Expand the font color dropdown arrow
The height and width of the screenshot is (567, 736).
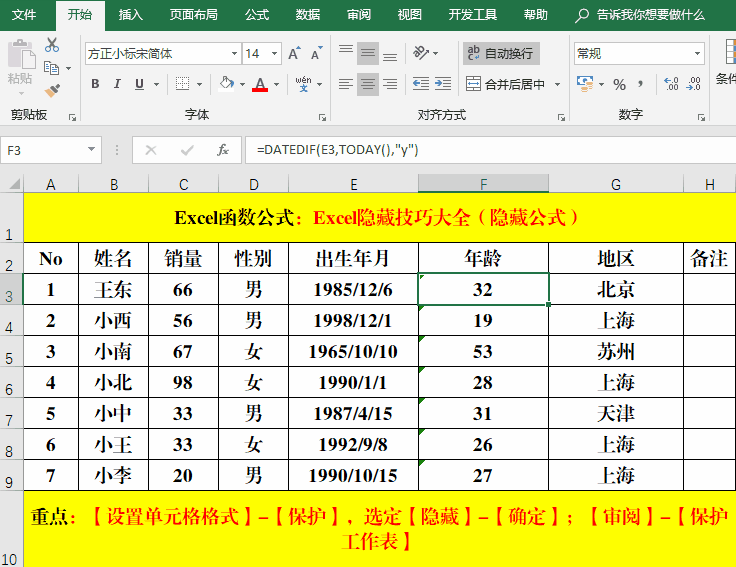276,85
